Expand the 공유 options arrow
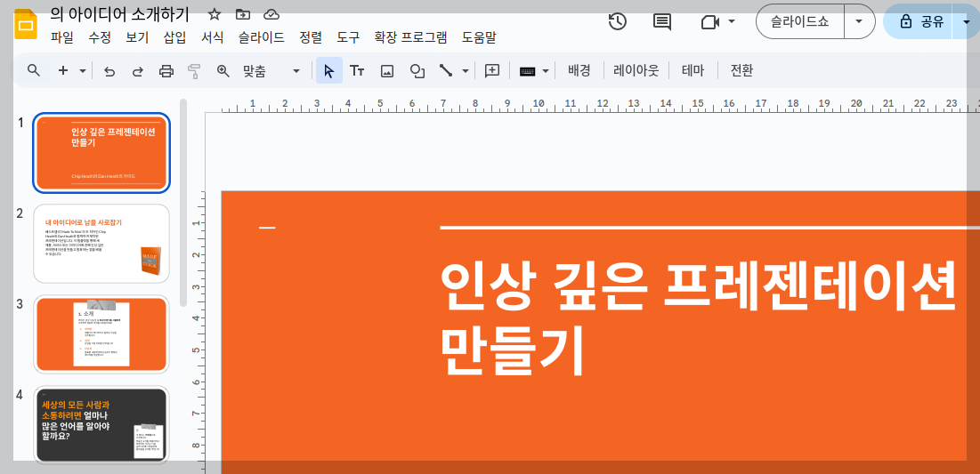Viewport: 980px width, 474px height. point(966,21)
